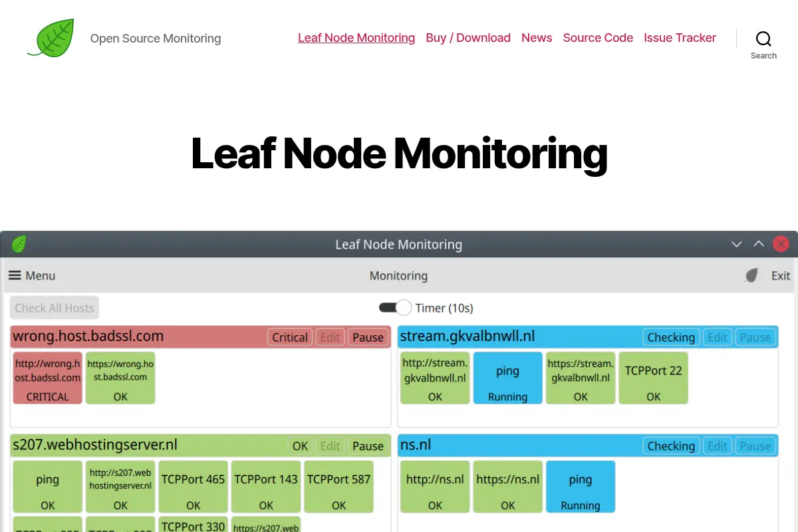Click the wrong.host.badssl.com host name

click(x=88, y=336)
